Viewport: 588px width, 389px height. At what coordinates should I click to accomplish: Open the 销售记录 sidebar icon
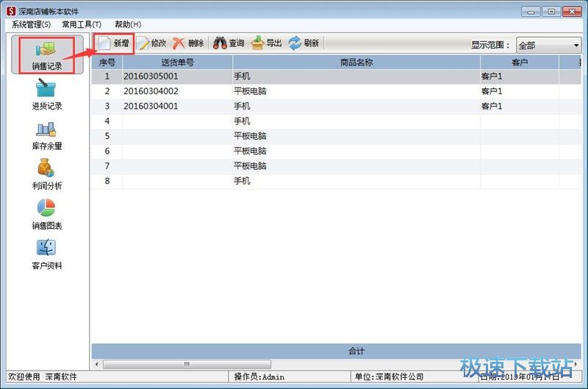pyautogui.click(x=47, y=55)
